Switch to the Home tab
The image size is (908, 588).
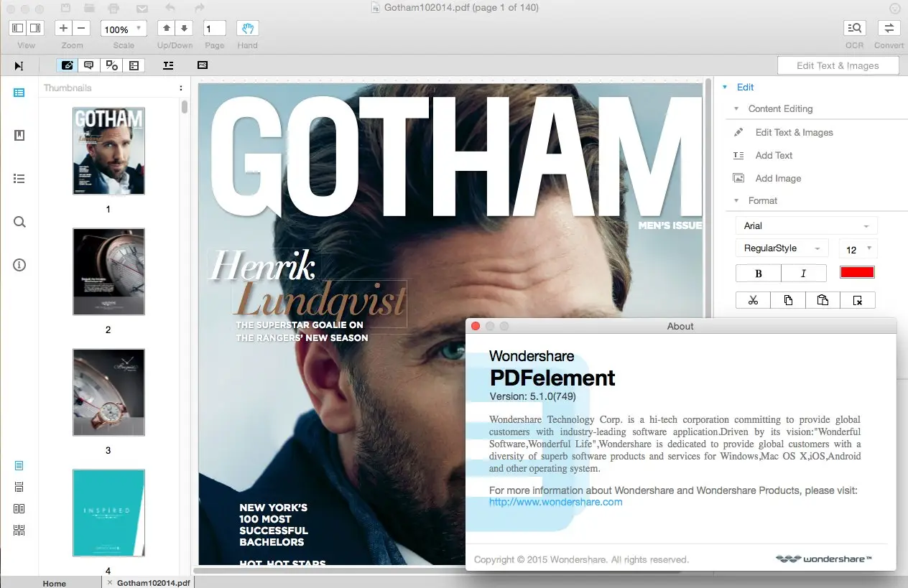click(55, 583)
